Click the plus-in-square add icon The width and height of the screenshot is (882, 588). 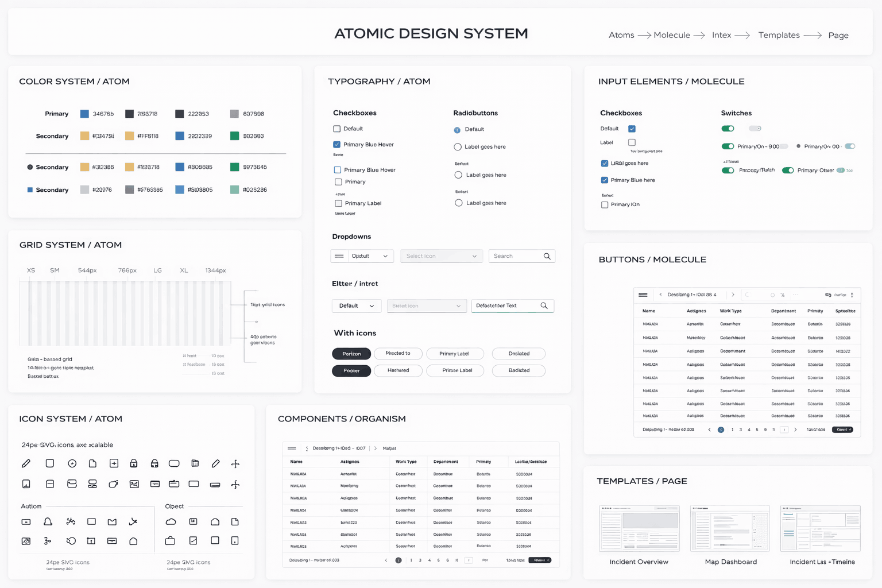(114, 463)
